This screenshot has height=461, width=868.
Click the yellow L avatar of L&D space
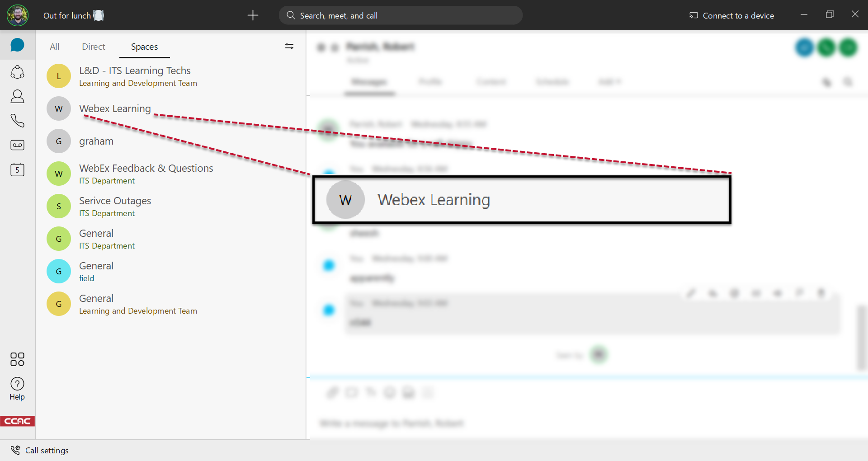[59, 76]
